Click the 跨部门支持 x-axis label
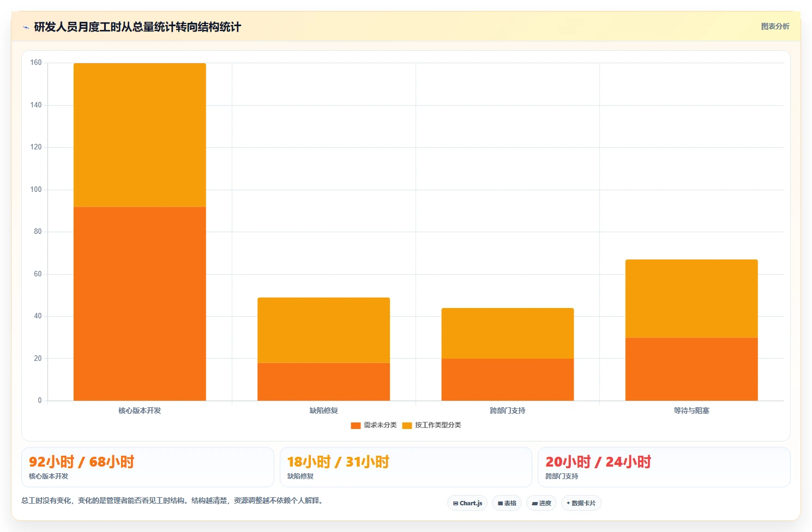 (x=507, y=410)
